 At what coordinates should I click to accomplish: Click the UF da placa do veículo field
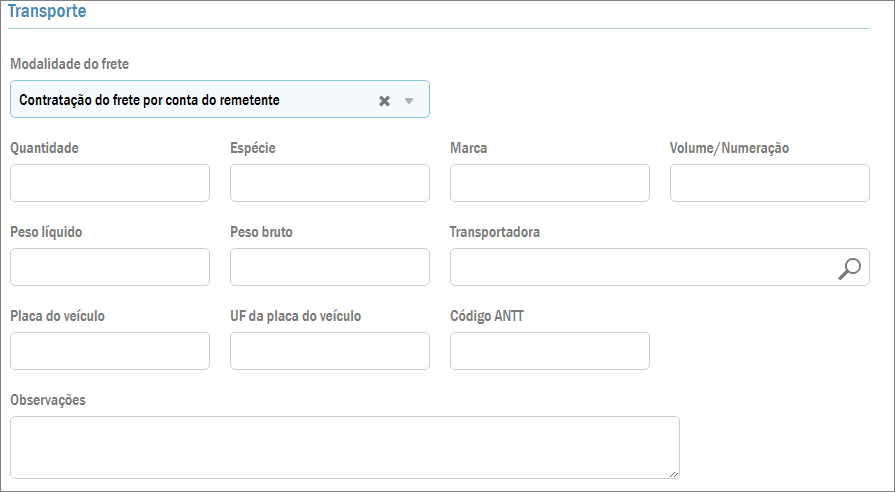(330, 351)
